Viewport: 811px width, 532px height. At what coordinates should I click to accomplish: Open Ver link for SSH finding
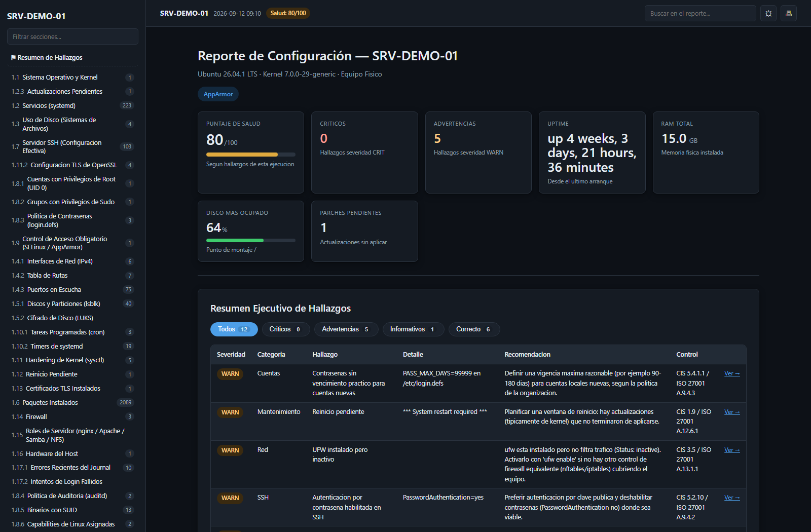point(732,498)
